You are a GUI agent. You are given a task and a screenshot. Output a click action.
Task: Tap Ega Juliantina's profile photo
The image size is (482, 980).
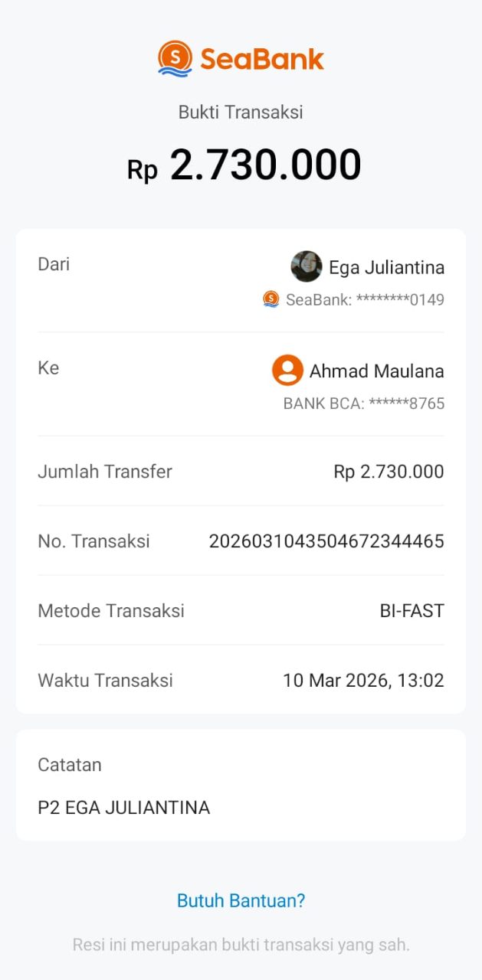pyautogui.click(x=307, y=266)
